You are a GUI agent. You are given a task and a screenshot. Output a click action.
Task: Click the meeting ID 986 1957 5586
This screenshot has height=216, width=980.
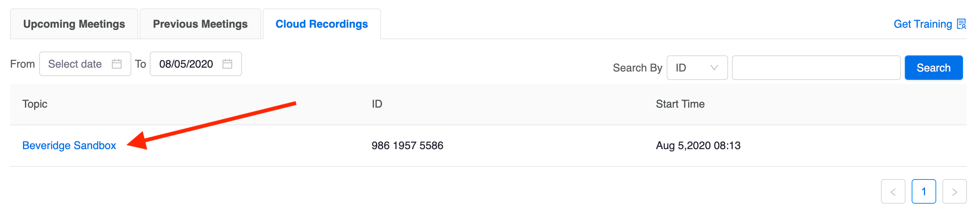pyautogui.click(x=407, y=145)
